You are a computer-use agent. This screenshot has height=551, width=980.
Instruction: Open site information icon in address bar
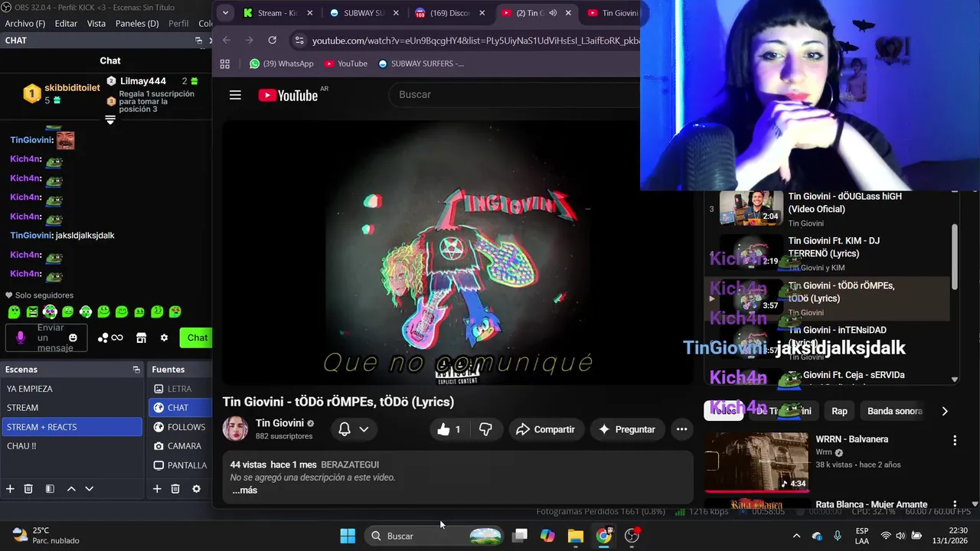click(299, 41)
